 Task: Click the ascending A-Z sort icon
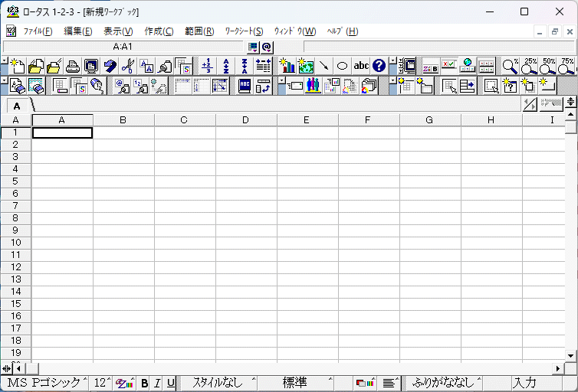[x=226, y=66]
